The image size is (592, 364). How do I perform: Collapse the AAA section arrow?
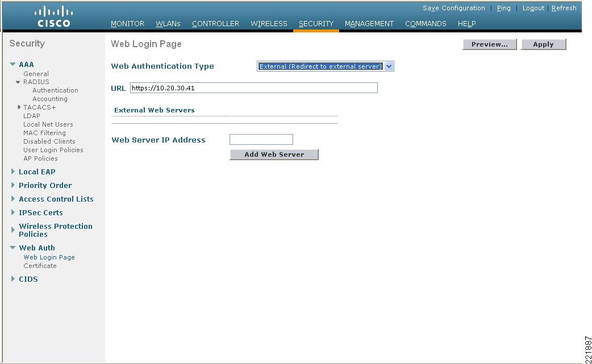coord(13,65)
